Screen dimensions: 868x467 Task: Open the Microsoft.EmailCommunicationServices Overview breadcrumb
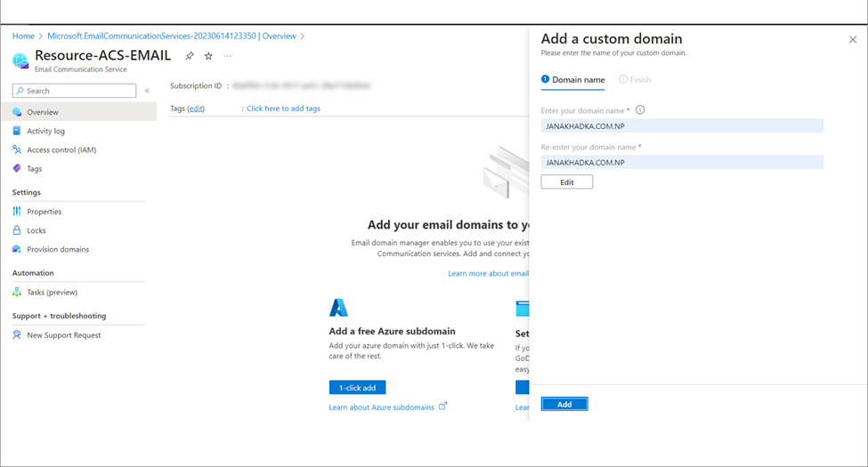pyautogui.click(x=172, y=36)
